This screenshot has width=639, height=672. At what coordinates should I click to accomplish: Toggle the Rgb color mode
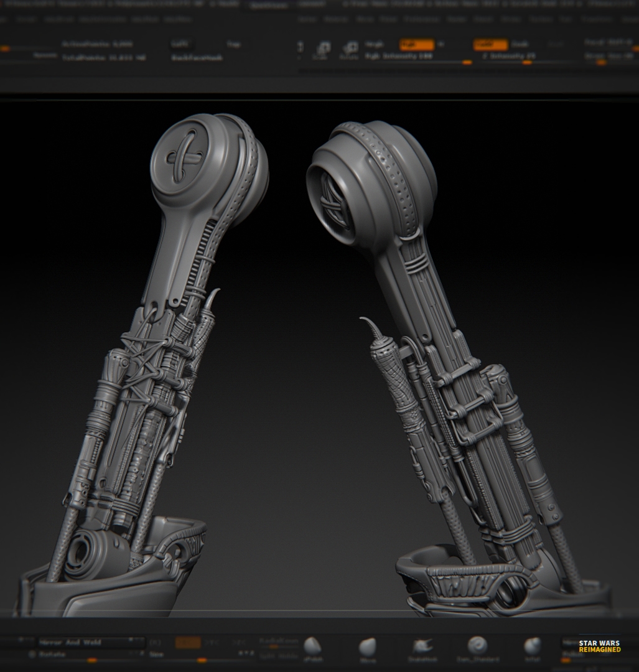click(417, 44)
